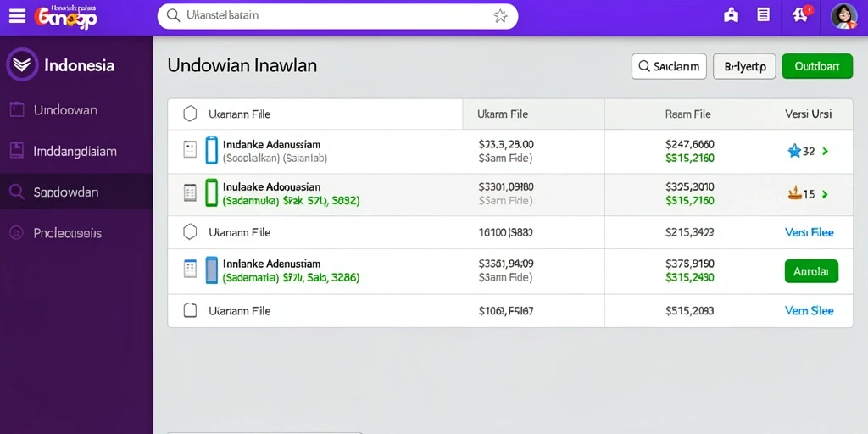This screenshot has height=434, width=868.
Task: Open the Versi Filee link
Action: click(810, 232)
